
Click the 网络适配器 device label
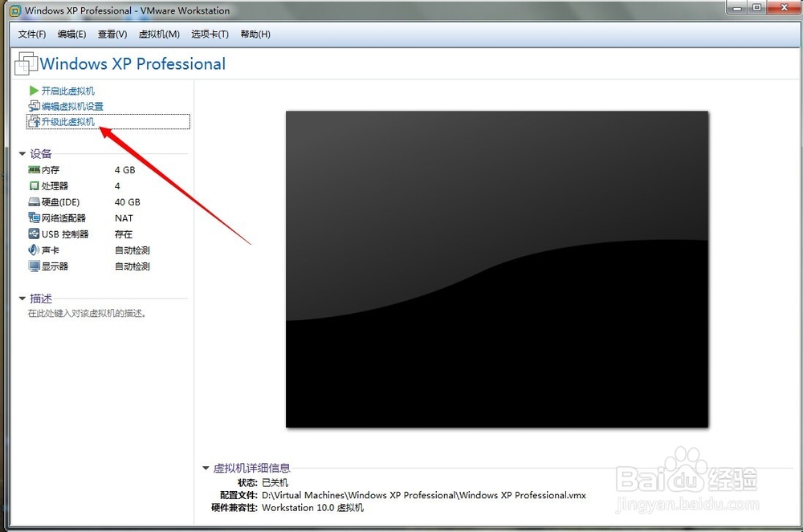pyautogui.click(x=63, y=218)
